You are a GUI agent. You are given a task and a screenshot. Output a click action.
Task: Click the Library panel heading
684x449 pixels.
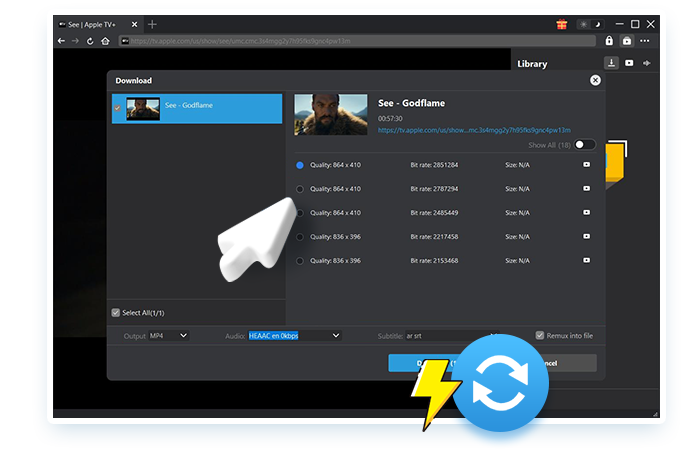coord(532,64)
